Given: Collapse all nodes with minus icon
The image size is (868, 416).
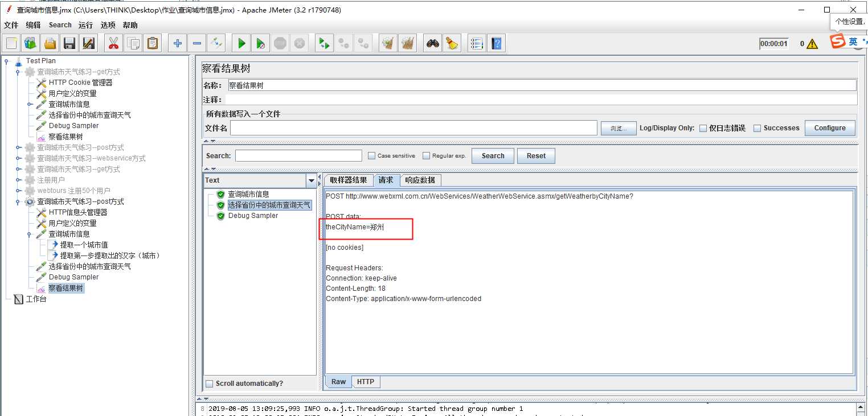Looking at the screenshot, I should click(197, 43).
